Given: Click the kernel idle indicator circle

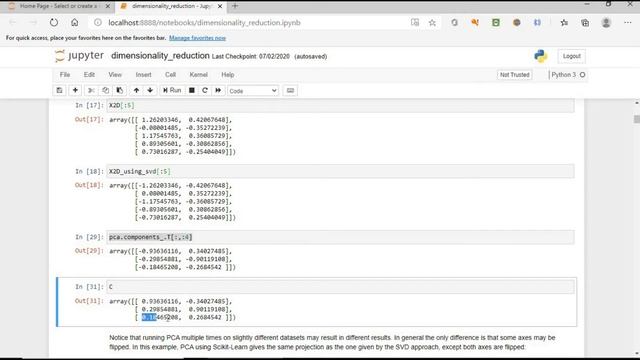Looking at the screenshot, I should tap(582, 75).
